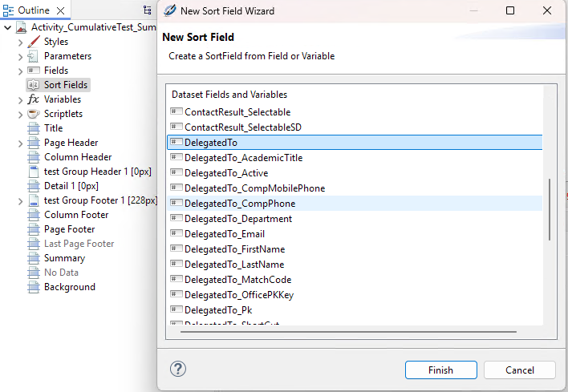Expand the Fields tree node
The height and width of the screenshot is (392, 568).
click(20, 71)
